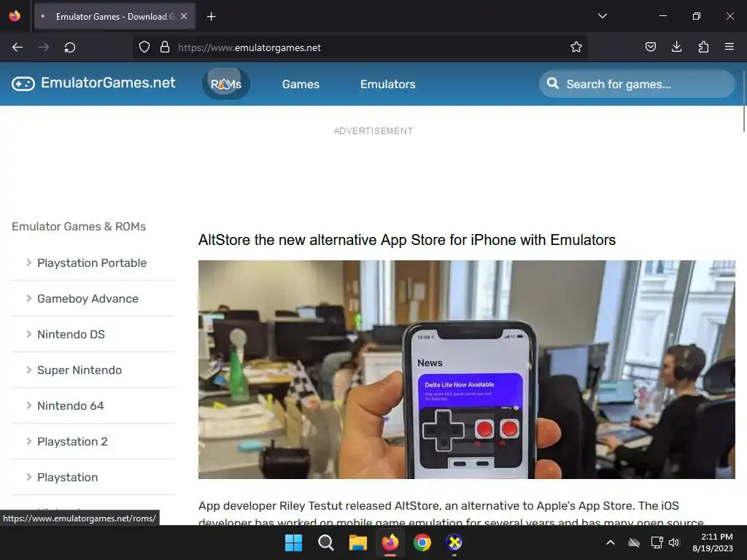Open the X-logo app in taskbar
The height and width of the screenshot is (560, 747).
(x=454, y=542)
